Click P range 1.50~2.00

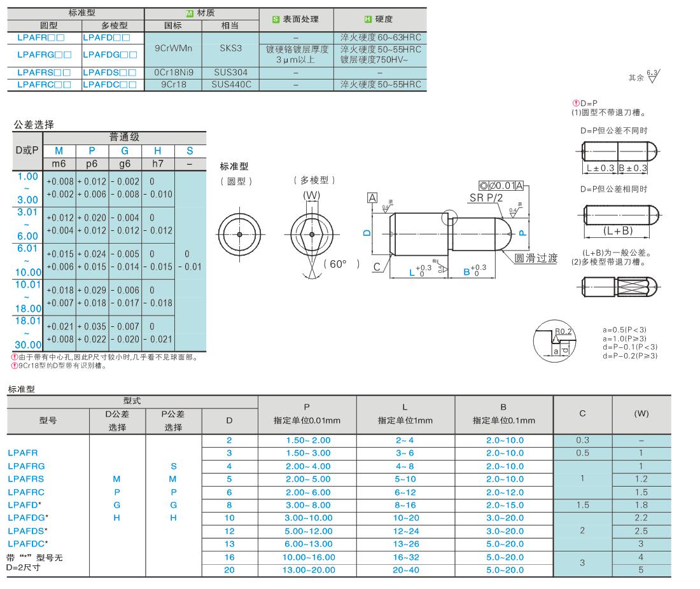[308, 440]
